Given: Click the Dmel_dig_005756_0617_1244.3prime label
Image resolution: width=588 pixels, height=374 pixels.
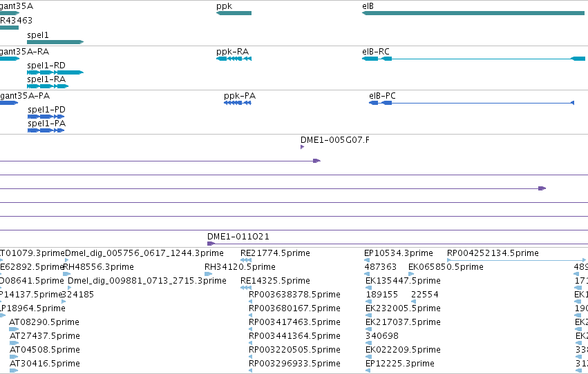Looking at the screenshot, I should point(144,253).
